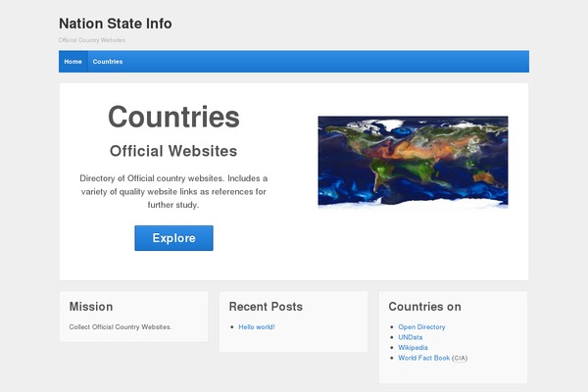Open the Hello world! post link
588x392 pixels.
(x=257, y=327)
